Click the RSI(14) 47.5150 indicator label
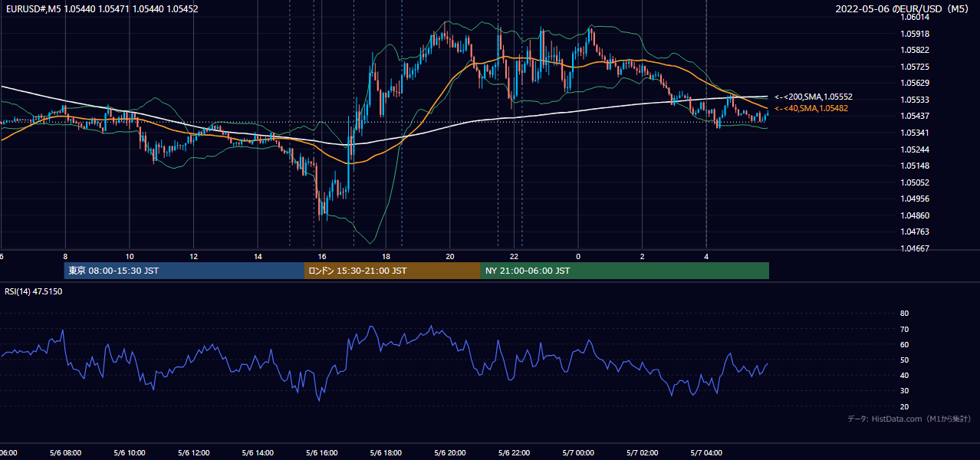This screenshot has width=980, height=460. click(x=34, y=291)
